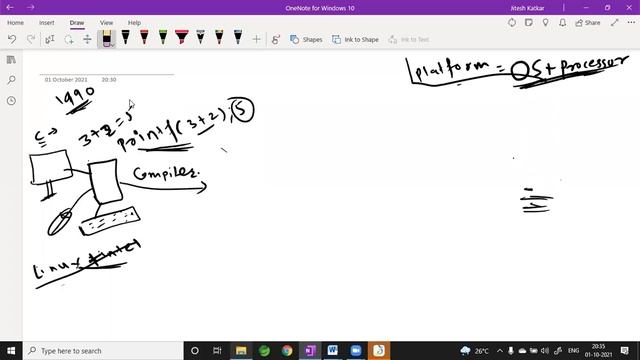This screenshot has width=640, height=360.
Task: Open the Windows Start menu
Action: [x=11, y=351]
